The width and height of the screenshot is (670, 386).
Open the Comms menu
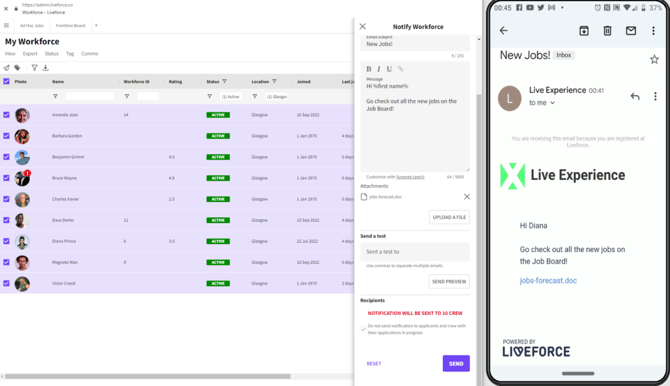[90, 53]
